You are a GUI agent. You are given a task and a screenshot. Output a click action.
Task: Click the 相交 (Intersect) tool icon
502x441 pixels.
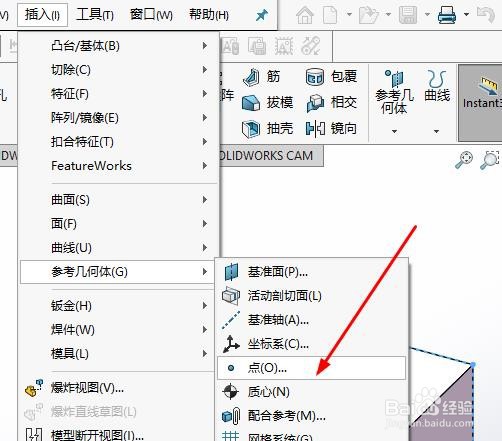pyautogui.click(x=315, y=103)
